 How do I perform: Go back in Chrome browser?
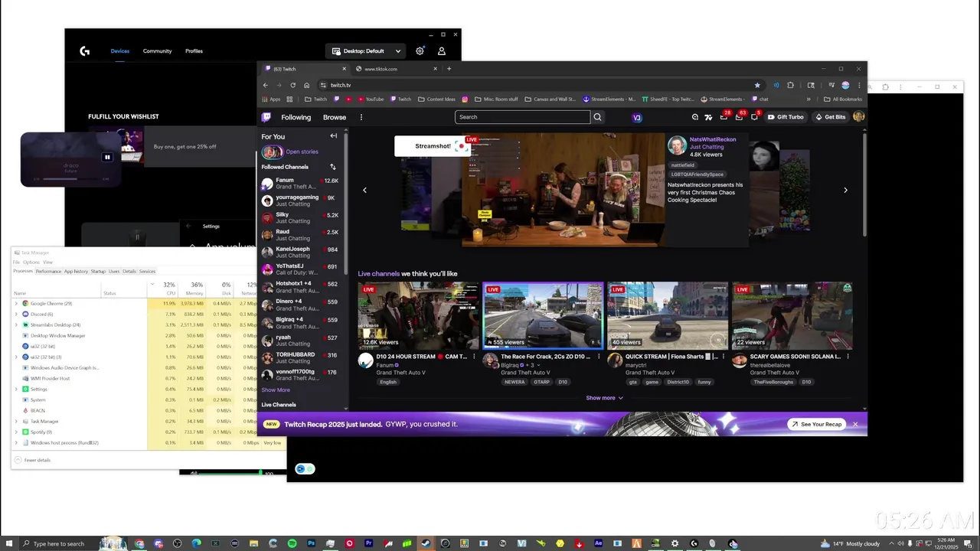(266, 85)
